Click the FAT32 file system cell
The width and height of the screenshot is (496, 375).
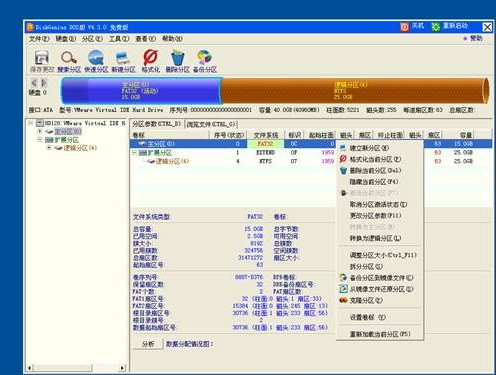265,144
